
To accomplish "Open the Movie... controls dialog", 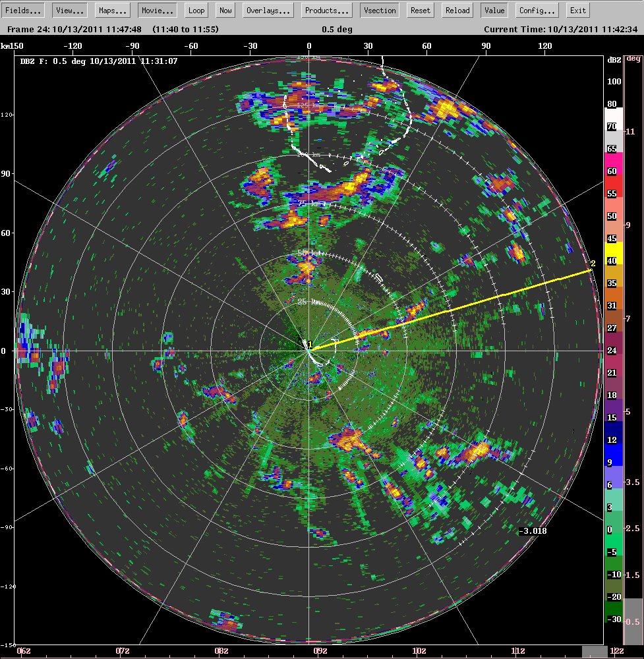I will pyautogui.click(x=158, y=11).
